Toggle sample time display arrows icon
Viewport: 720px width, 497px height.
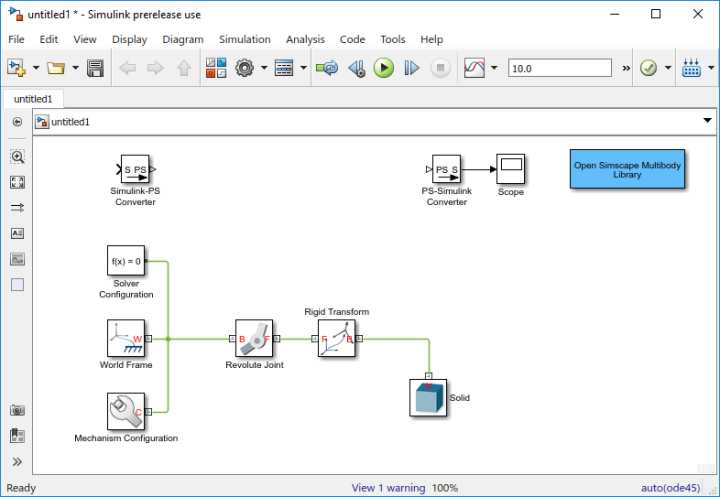coord(17,208)
